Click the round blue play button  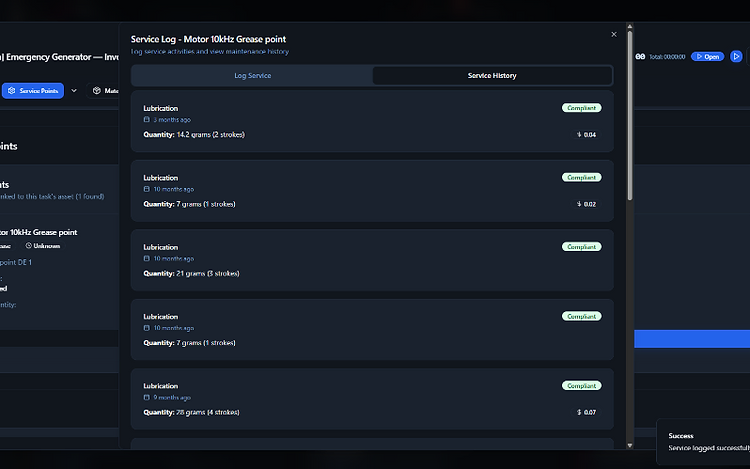click(x=736, y=56)
